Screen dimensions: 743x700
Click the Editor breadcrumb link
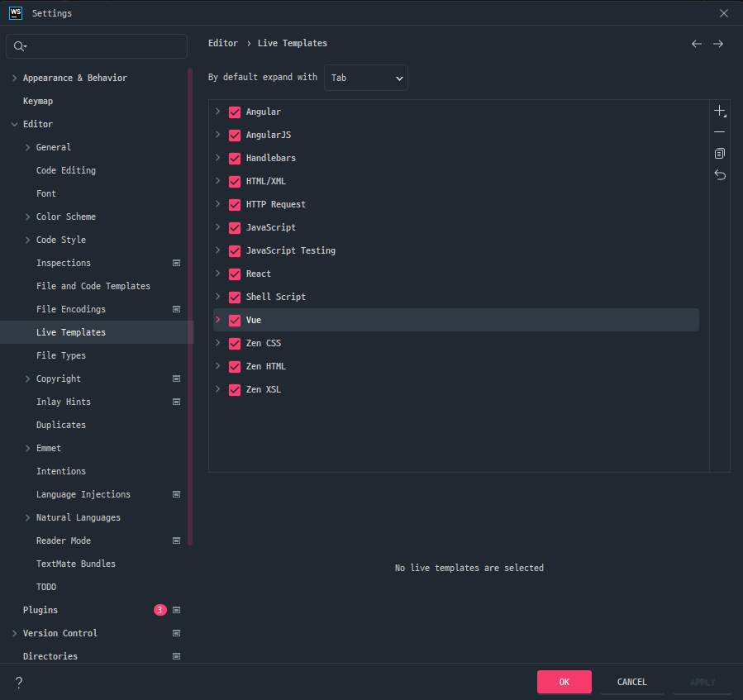pyautogui.click(x=222, y=43)
